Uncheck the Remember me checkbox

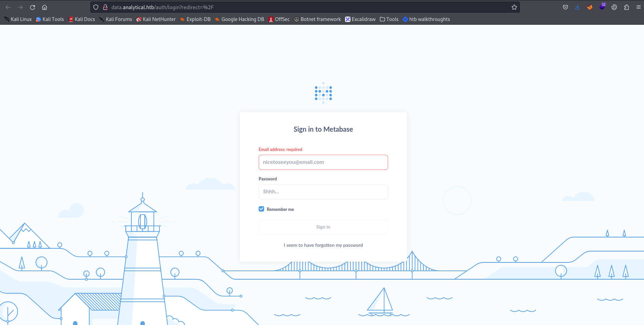[x=261, y=209]
